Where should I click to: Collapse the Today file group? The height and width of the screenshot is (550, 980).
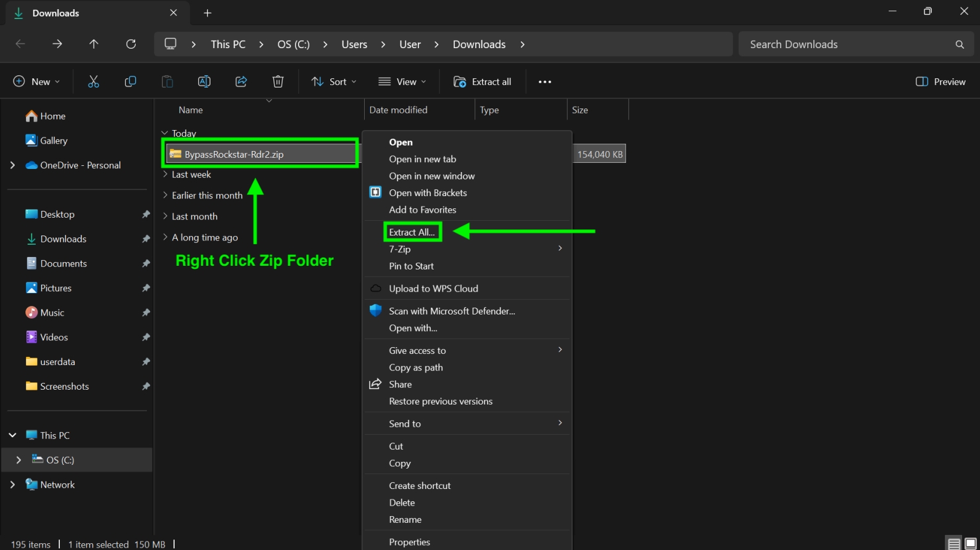point(165,133)
